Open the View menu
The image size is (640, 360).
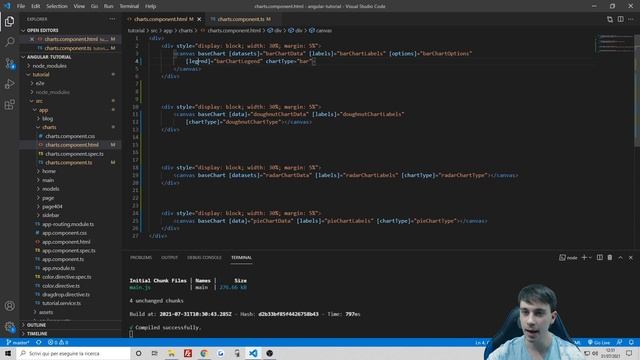tap(79, 6)
